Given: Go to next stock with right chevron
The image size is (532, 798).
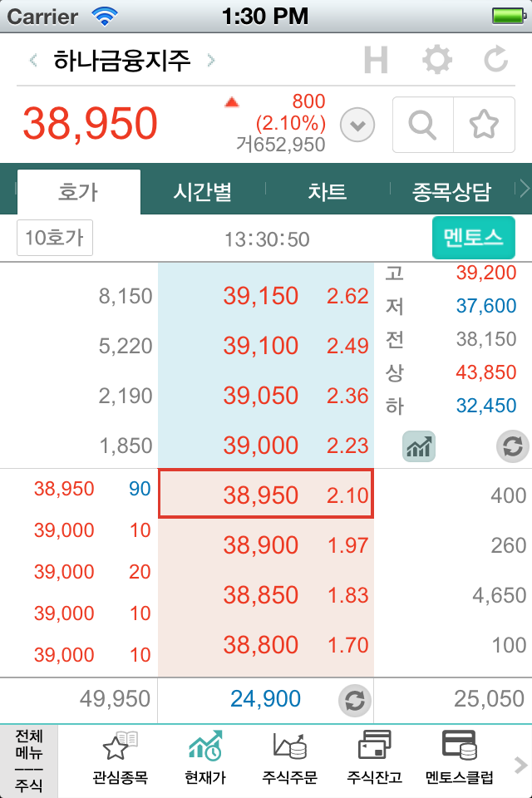Looking at the screenshot, I should pos(211,60).
